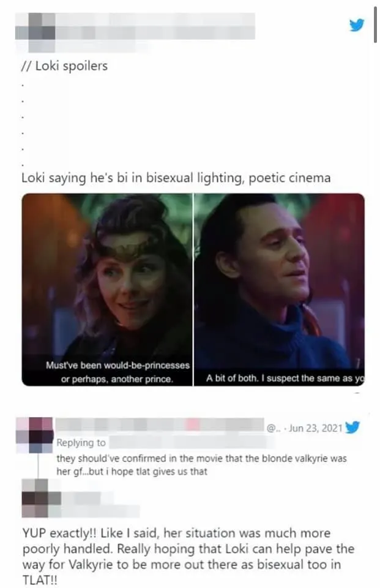
Task: Click the vertical scrollbar at the page edge
Action: (x=375, y=24)
